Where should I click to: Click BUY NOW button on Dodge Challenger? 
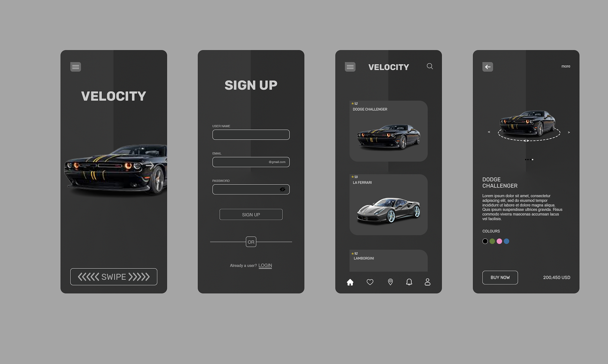coord(500,277)
